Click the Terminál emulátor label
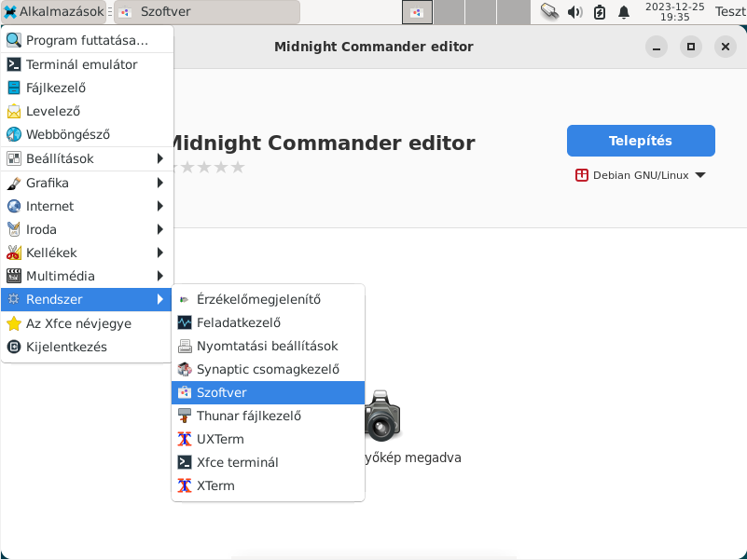 [81, 64]
